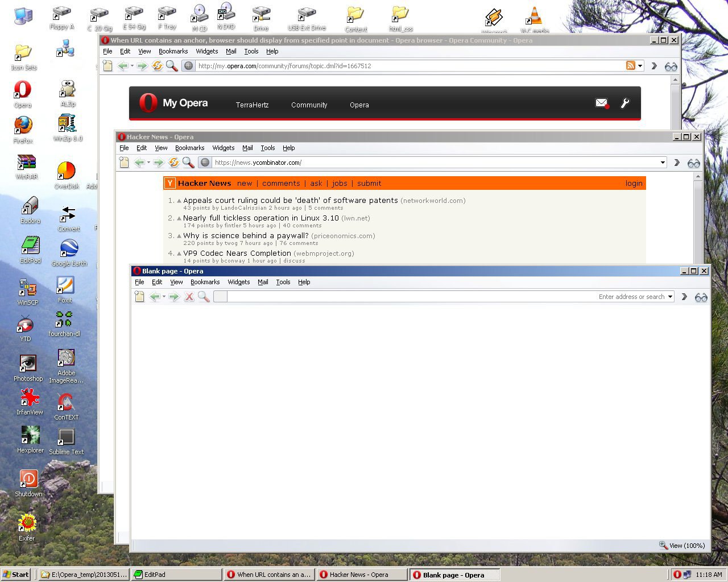This screenshot has height=582, width=728.
Task: Open the Hacker News 'comments' link
Action: click(281, 184)
